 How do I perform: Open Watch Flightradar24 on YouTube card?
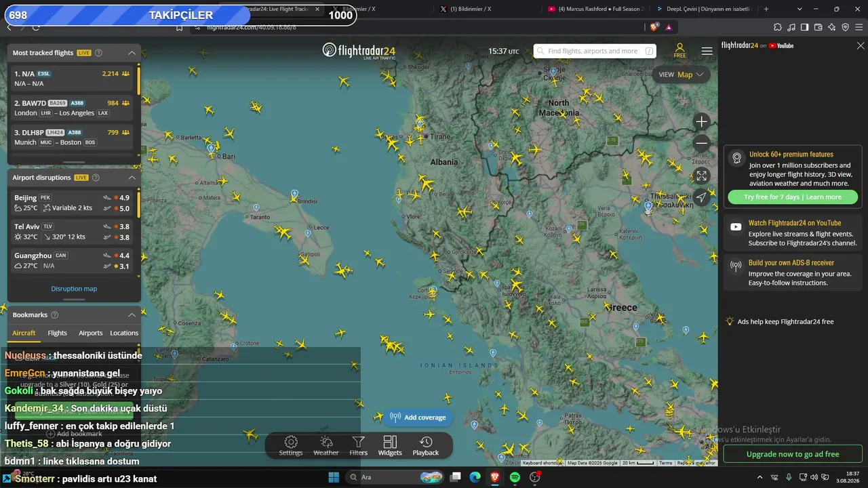(793, 232)
